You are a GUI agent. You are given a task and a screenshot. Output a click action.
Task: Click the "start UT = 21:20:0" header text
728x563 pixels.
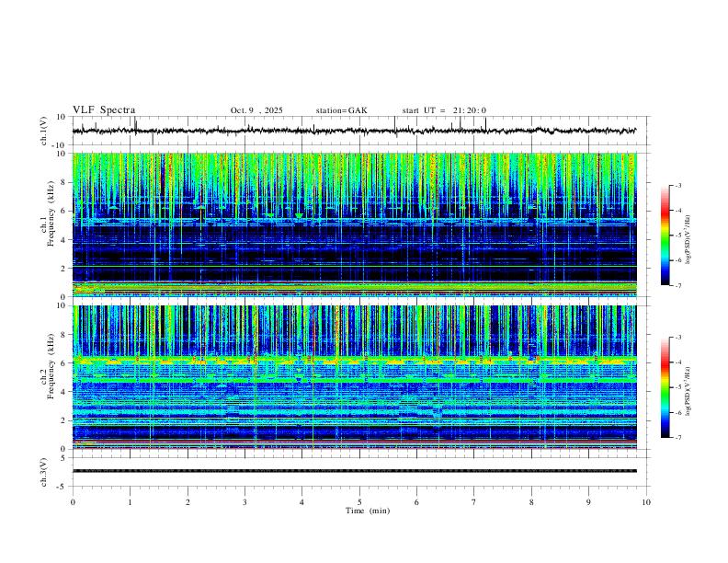click(444, 110)
